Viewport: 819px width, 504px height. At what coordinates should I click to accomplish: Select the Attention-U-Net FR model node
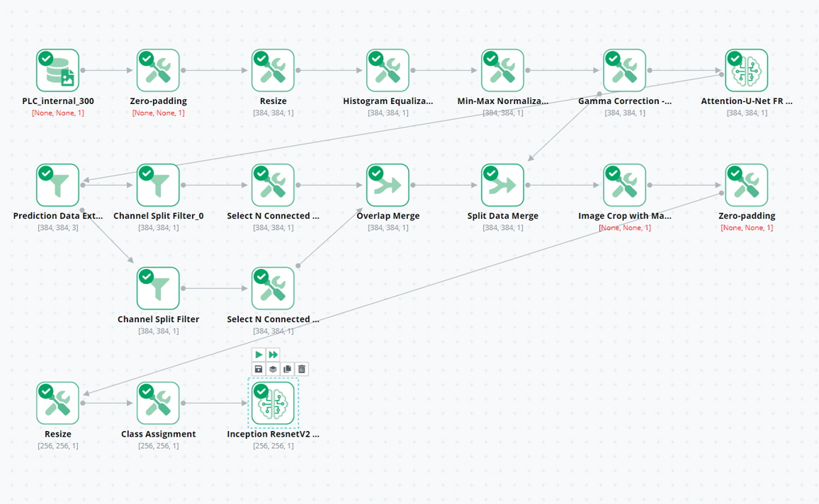click(747, 71)
